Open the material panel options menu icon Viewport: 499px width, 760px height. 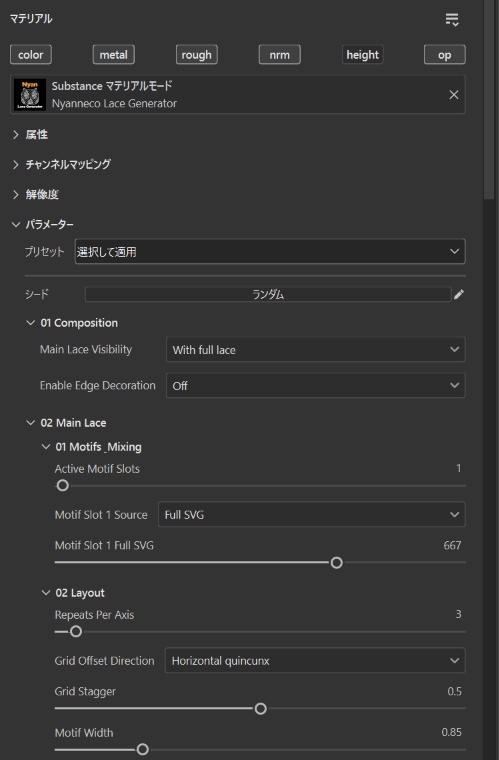[x=452, y=19]
